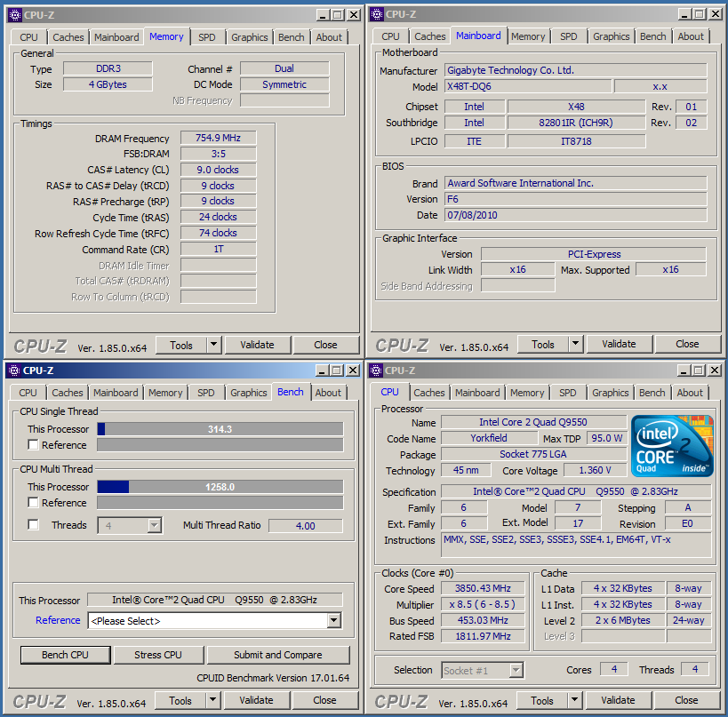Click Tools button in the CPU window
This screenshot has width=728, height=717.
[x=542, y=700]
